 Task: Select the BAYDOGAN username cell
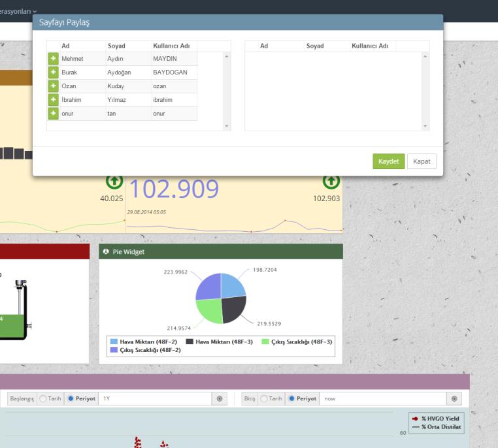click(x=174, y=72)
